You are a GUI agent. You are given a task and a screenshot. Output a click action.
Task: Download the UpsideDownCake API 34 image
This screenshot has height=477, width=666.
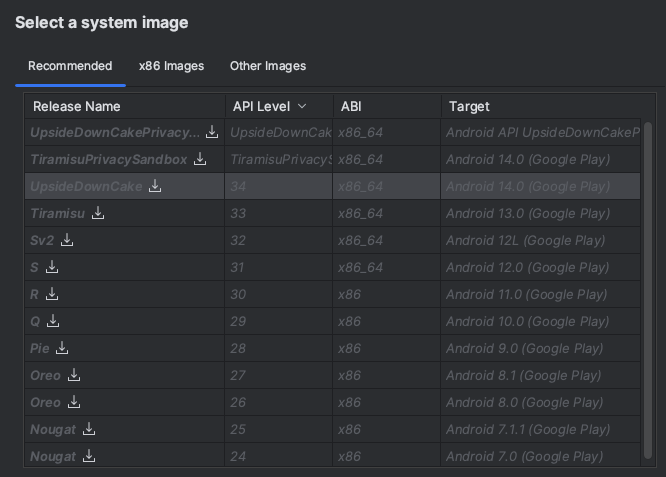pos(155,186)
